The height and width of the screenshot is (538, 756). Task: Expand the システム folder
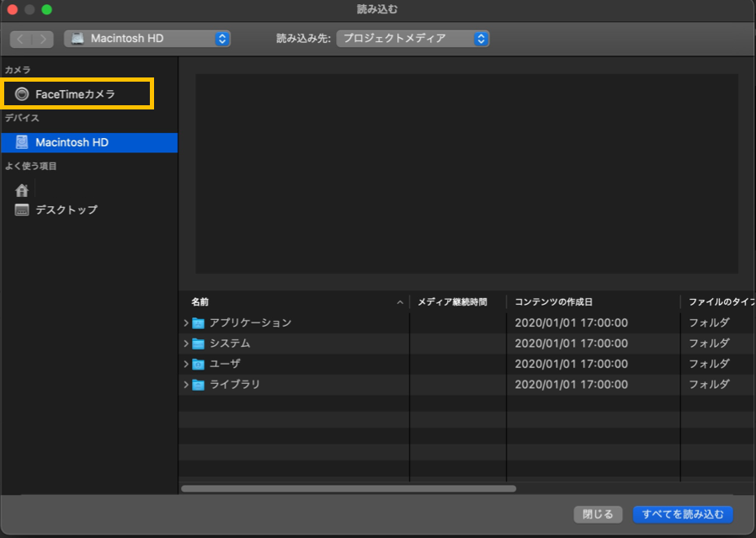[x=186, y=344]
